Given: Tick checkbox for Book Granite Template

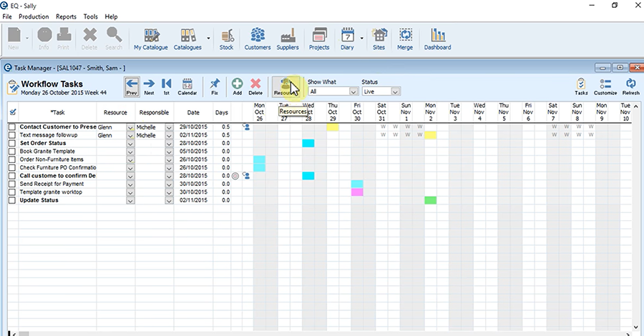Looking at the screenshot, I should (x=12, y=152).
